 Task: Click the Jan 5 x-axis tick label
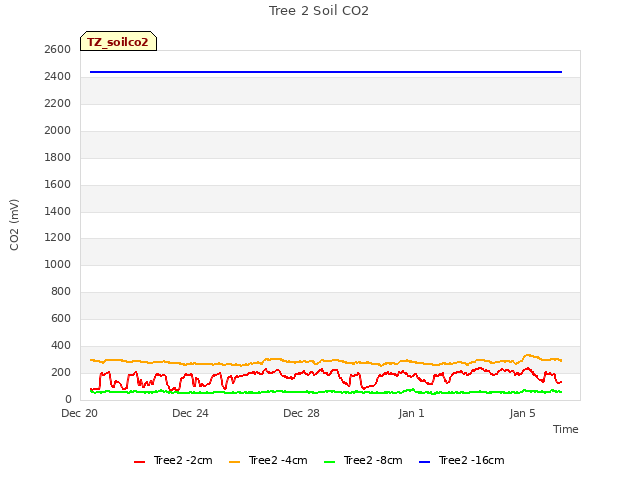click(x=522, y=413)
